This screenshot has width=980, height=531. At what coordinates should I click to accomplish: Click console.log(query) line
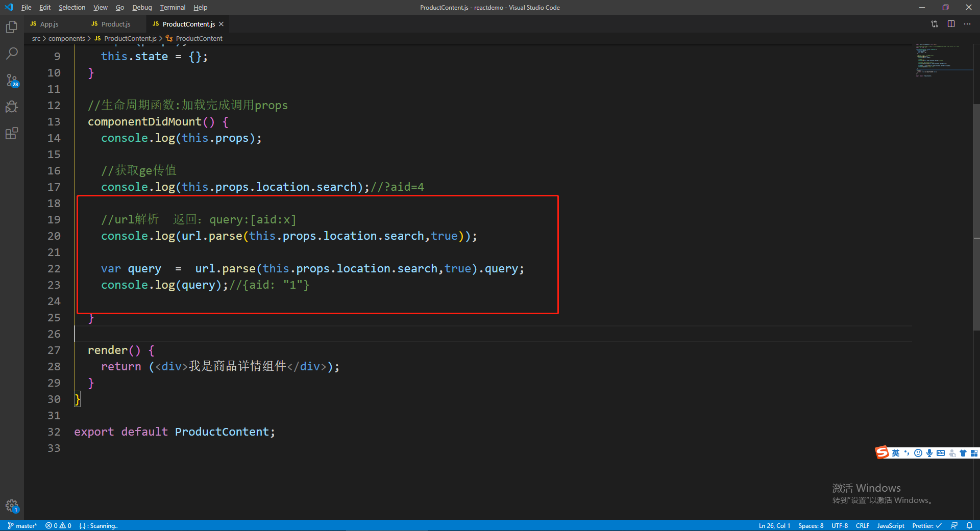point(205,285)
